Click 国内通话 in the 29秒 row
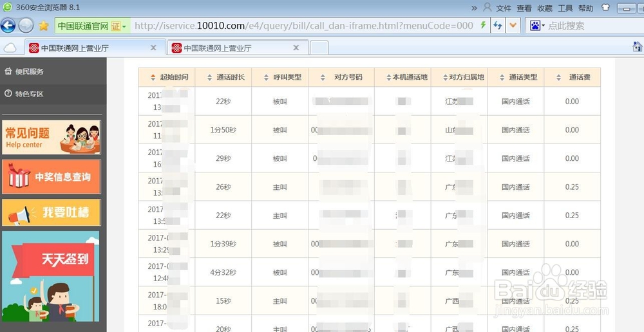Image resolution: width=644 pixels, height=332 pixels. 516,158
